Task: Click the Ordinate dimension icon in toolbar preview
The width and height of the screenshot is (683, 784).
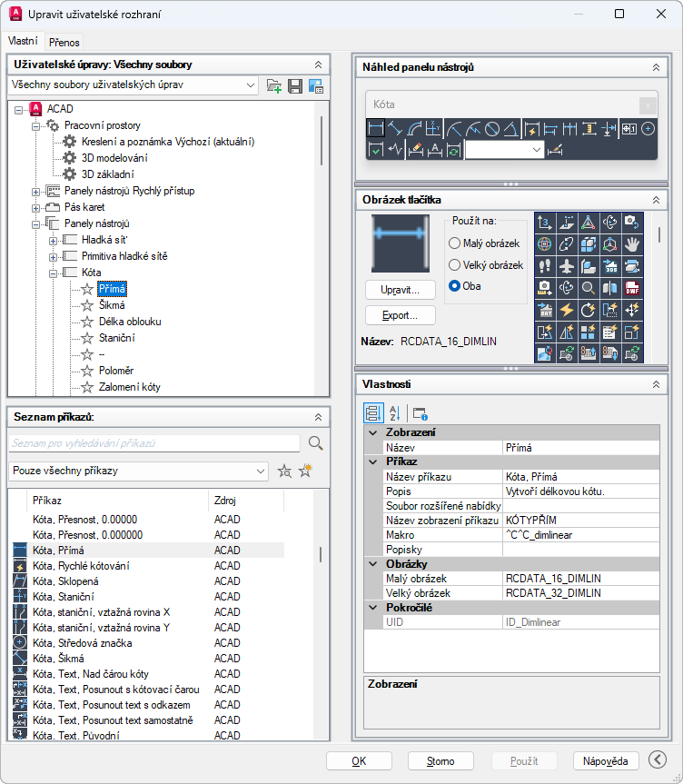Action: pyautogui.click(x=433, y=129)
